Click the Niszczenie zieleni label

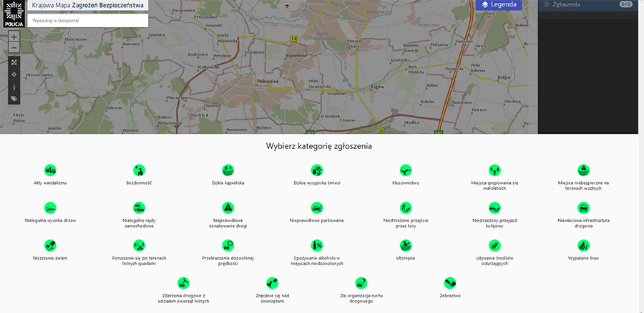click(50, 258)
